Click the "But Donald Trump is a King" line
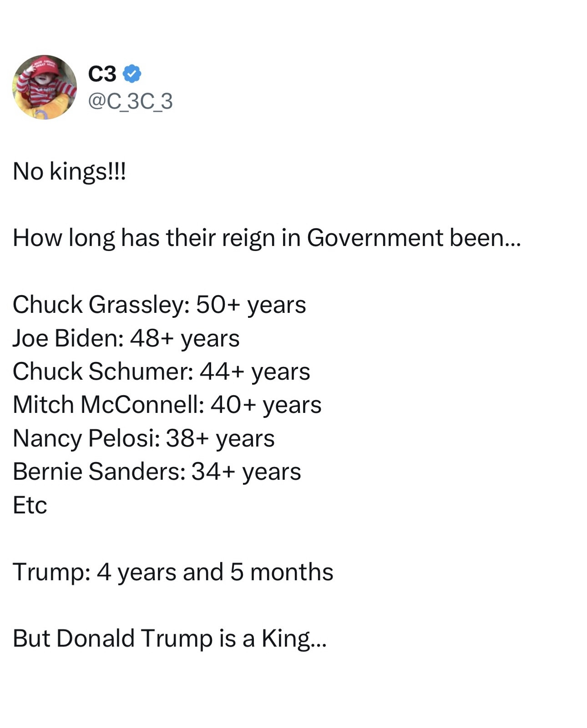Viewport: 587px width, 728px height. (169, 638)
